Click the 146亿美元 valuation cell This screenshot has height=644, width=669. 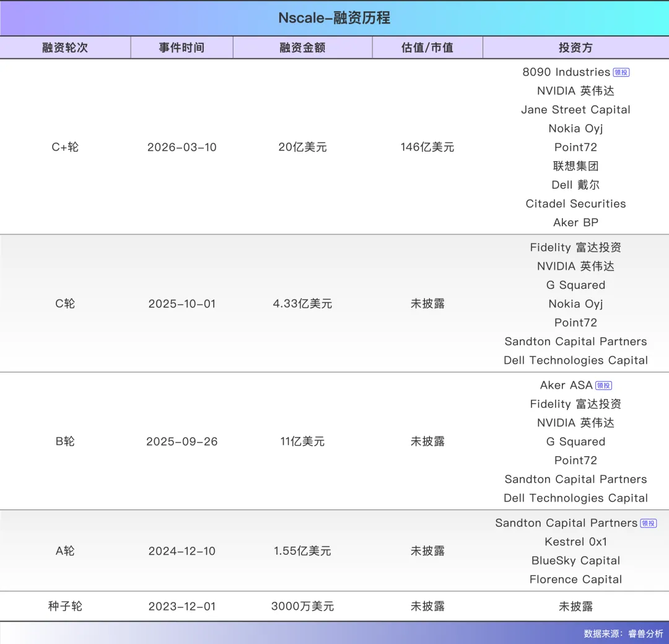coord(427,147)
